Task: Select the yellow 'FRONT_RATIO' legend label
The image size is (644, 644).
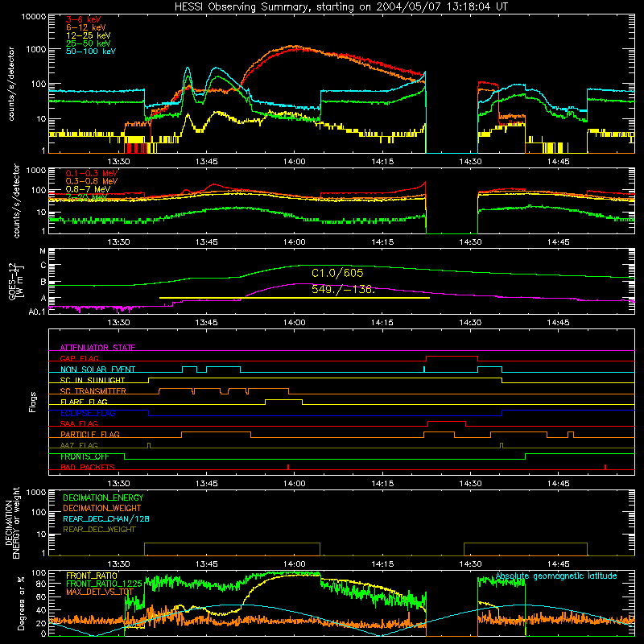Action: click(92, 576)
